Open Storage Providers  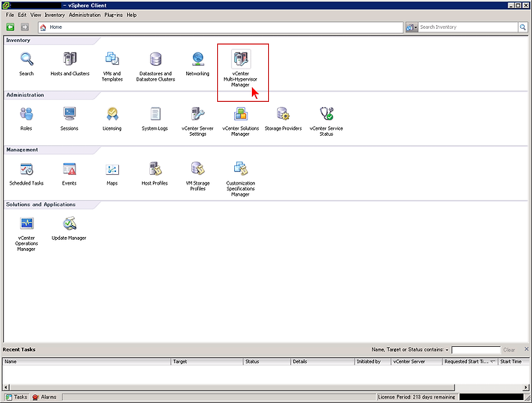283,114
